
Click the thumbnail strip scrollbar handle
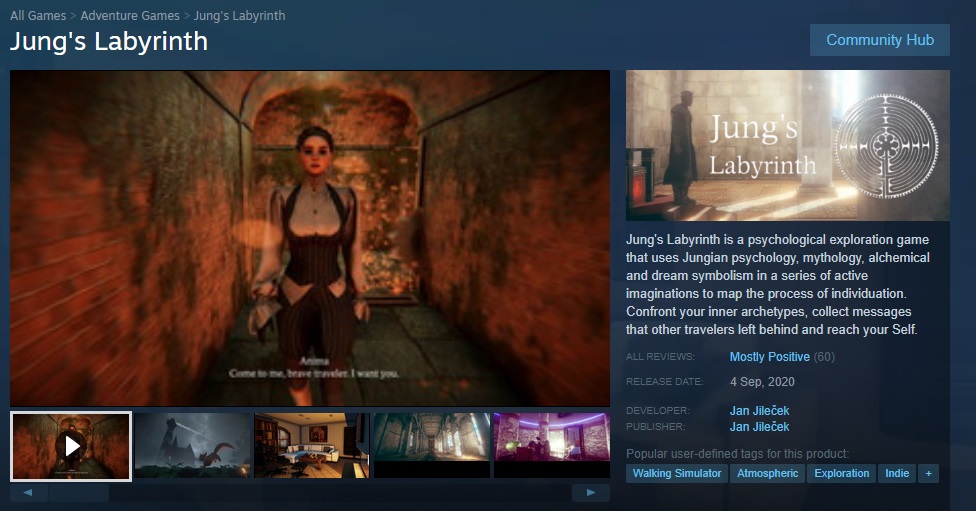click(79, 493)
